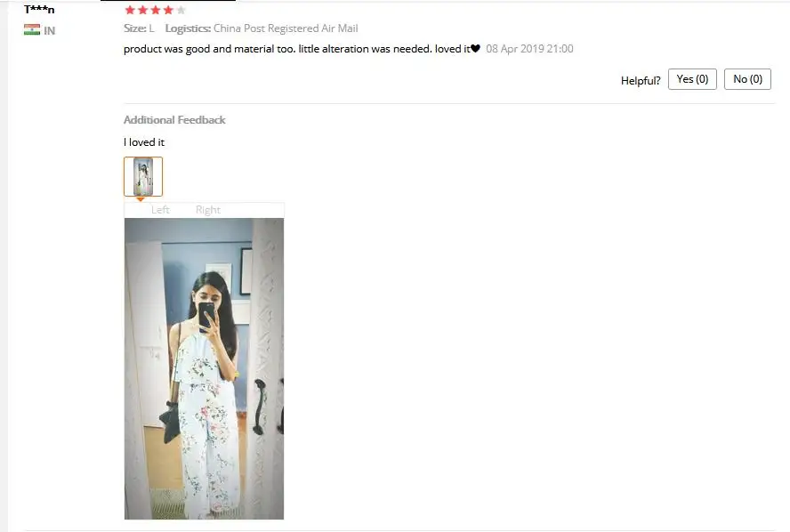The image size is (790, 532).
Task: Click the first red rating star
Action: 130,10
